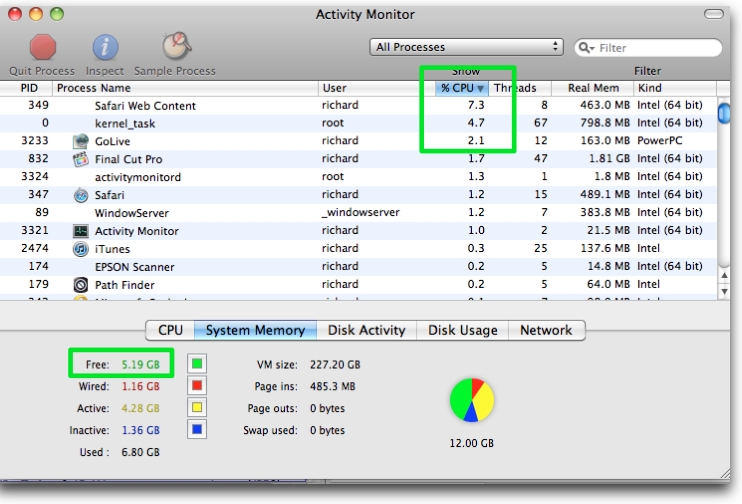This screenshot has height=504, width=742.
Task: Select the kernel_task process row
Action: (x=358, y=123)
